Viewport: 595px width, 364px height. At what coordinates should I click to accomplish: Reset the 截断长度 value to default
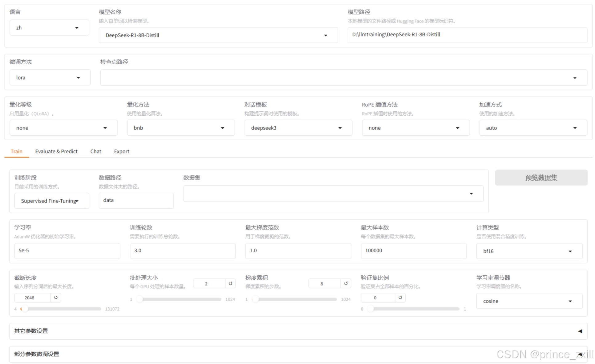point(56,298)
